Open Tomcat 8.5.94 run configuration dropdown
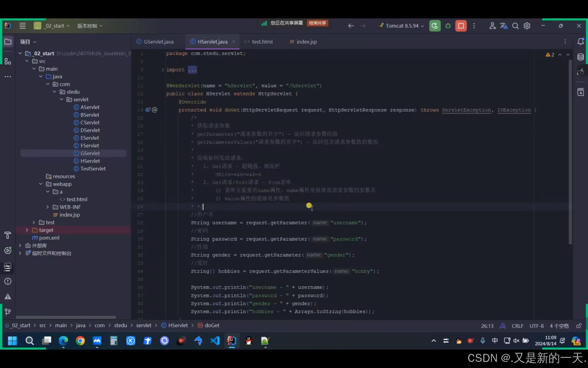Viewport: 588px width, 368px height. (x=401, y=26)
